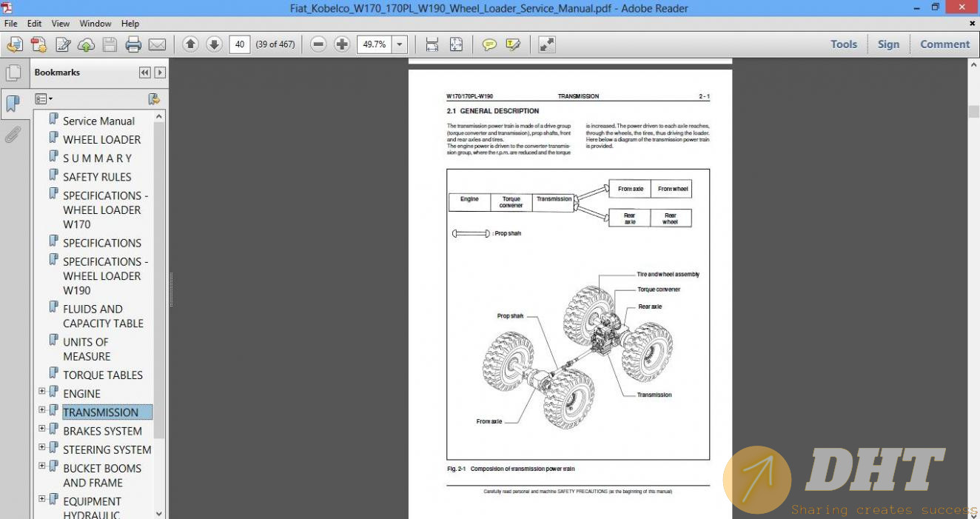Expand the TRANSMISSION bookmark node
Viewport: 980px width, 519px height.
pyautogui.click(x=41, y=409)
